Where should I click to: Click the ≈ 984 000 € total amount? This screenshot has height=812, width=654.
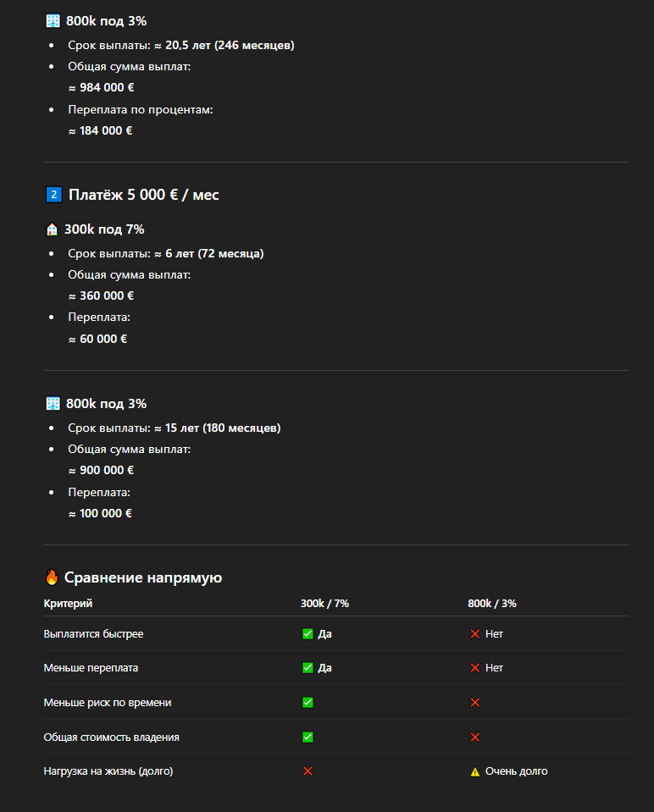pyautogui.click(x=102, y=87)
